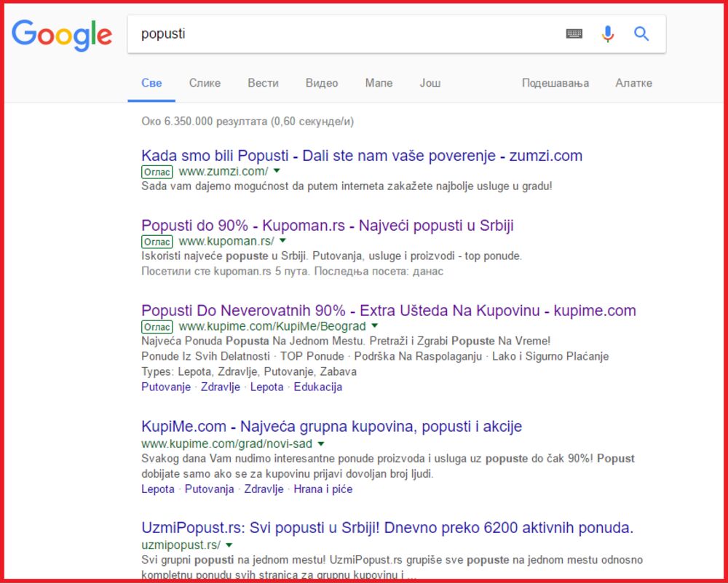Open the 'KupiMe.com - Najveća grupna kupovina' result
Viewport: 728px width, 584px height.
331,426
